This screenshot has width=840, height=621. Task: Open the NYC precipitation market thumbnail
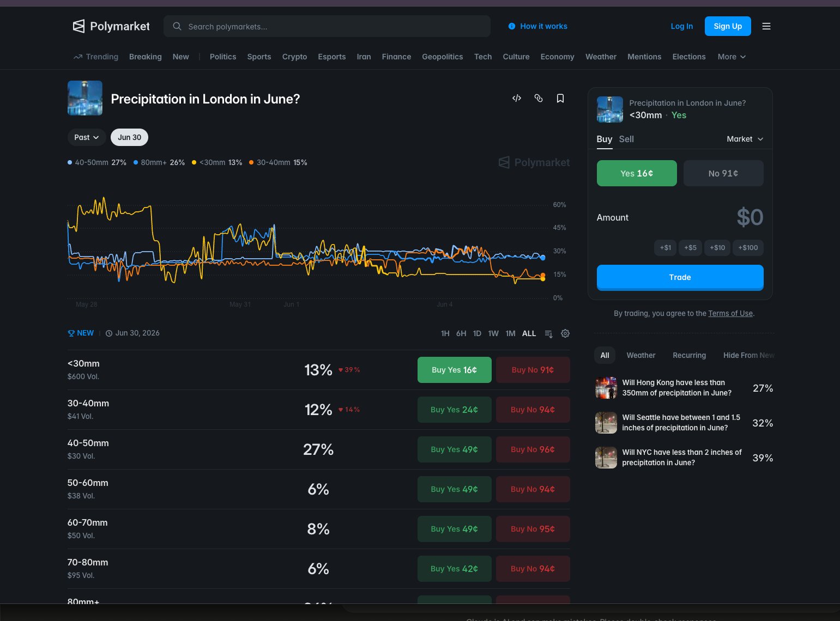tap(606, 458)
